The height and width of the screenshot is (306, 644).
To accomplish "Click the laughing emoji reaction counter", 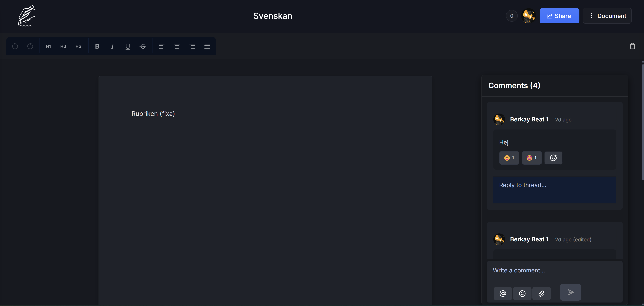I will [509, 158].
